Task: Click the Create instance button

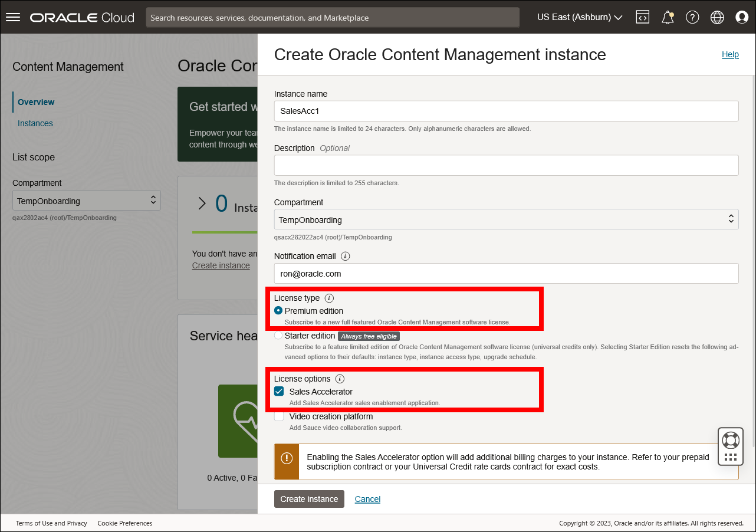Action: [309, 498]
